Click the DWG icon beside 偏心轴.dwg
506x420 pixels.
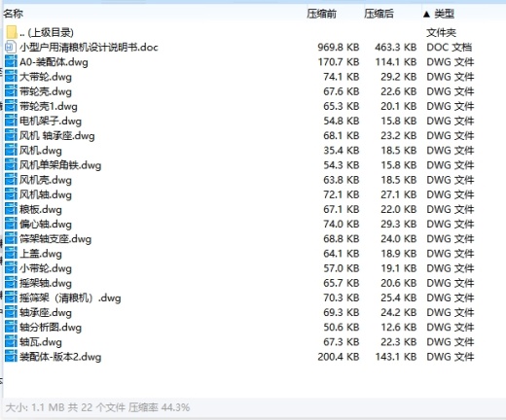click(x=11, y=225)
